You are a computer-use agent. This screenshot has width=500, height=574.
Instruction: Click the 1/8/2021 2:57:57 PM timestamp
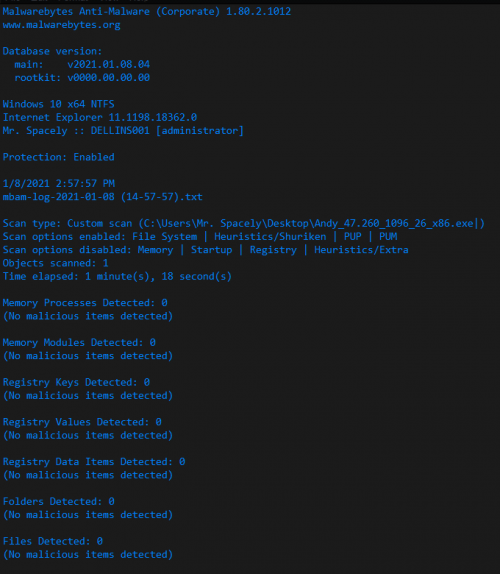[59, 183]
